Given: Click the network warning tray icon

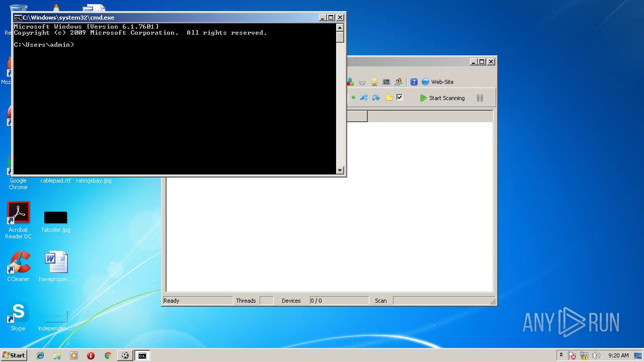Looking at the screenshot, I should [584, 355].
